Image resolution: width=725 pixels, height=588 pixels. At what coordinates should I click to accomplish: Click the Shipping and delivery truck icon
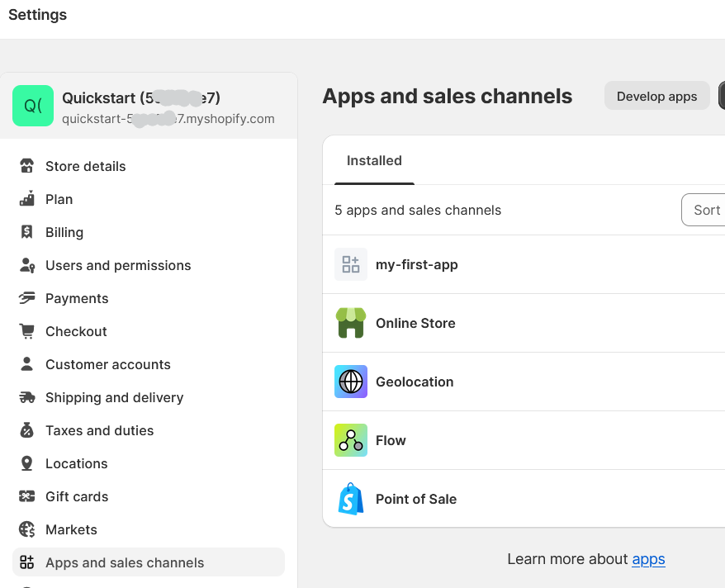click(27, 397)
